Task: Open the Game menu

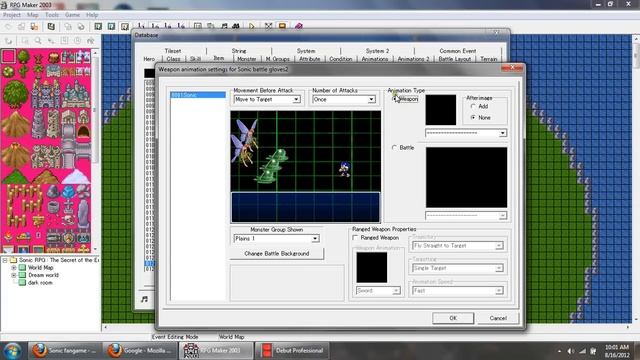Action: pyautogui.click(x=72, y=15)
